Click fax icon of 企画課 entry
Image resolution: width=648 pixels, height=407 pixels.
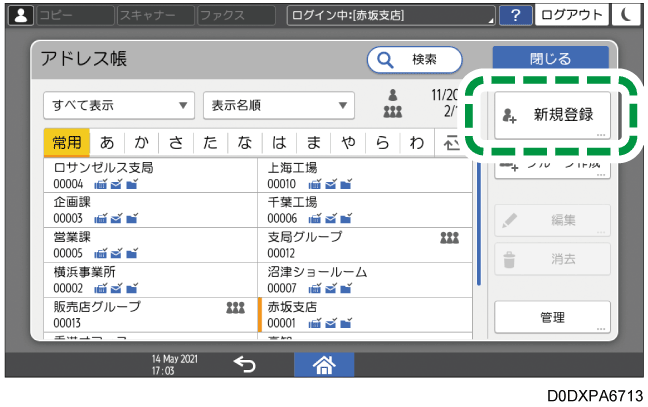100,219
